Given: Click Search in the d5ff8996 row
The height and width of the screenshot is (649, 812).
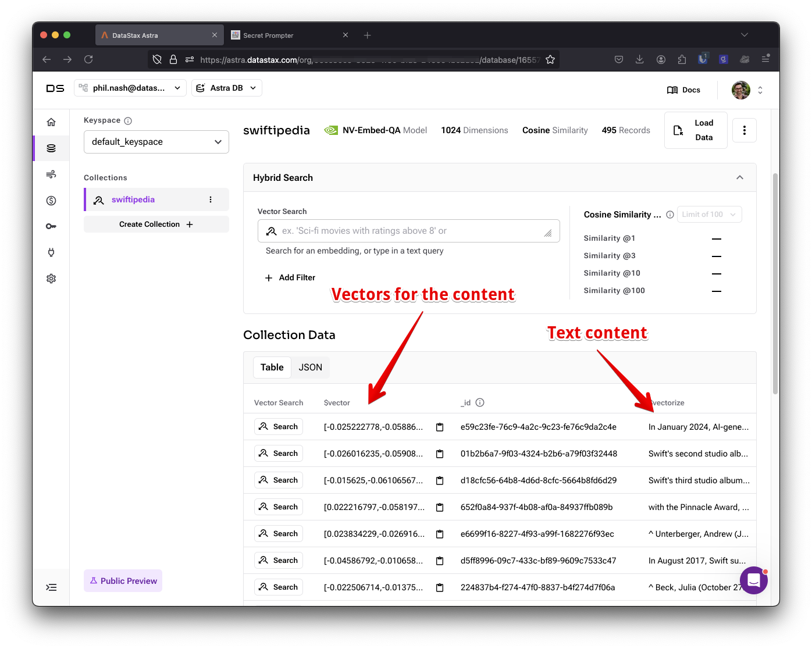Looking at the screenshot, I should 279,561.
